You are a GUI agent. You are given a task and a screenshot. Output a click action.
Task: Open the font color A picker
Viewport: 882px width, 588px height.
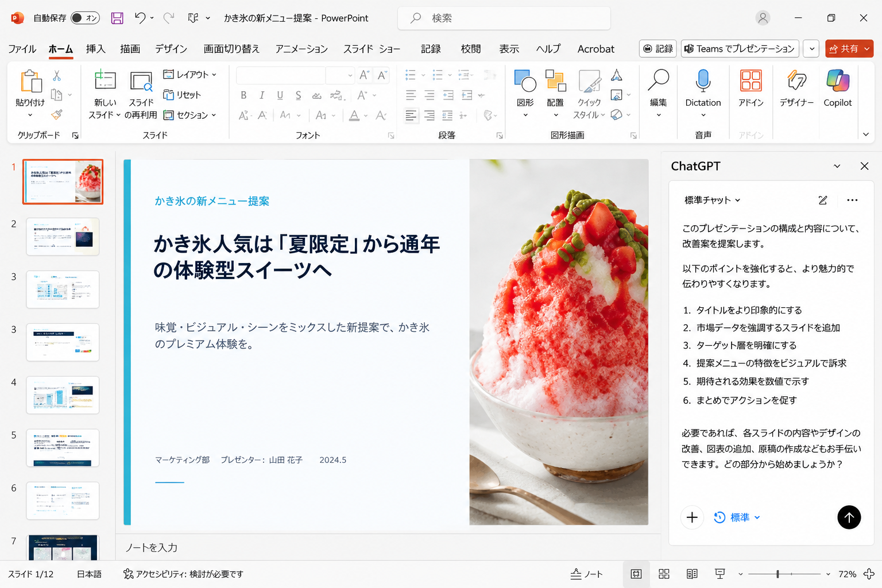coord(354,115)
